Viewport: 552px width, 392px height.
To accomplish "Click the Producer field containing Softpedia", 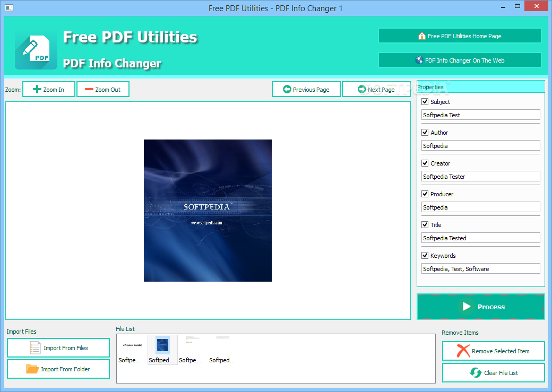I will (x=480, y=207).
